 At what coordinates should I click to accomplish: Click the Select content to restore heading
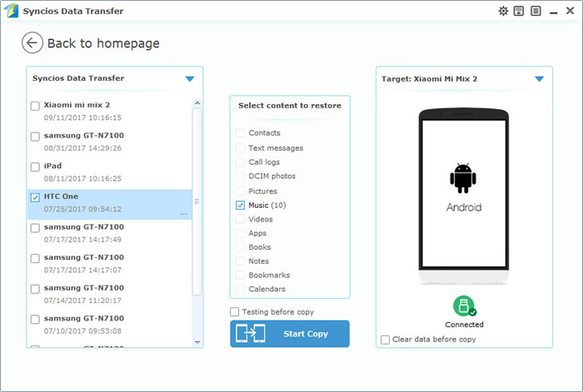pos(290,106)
